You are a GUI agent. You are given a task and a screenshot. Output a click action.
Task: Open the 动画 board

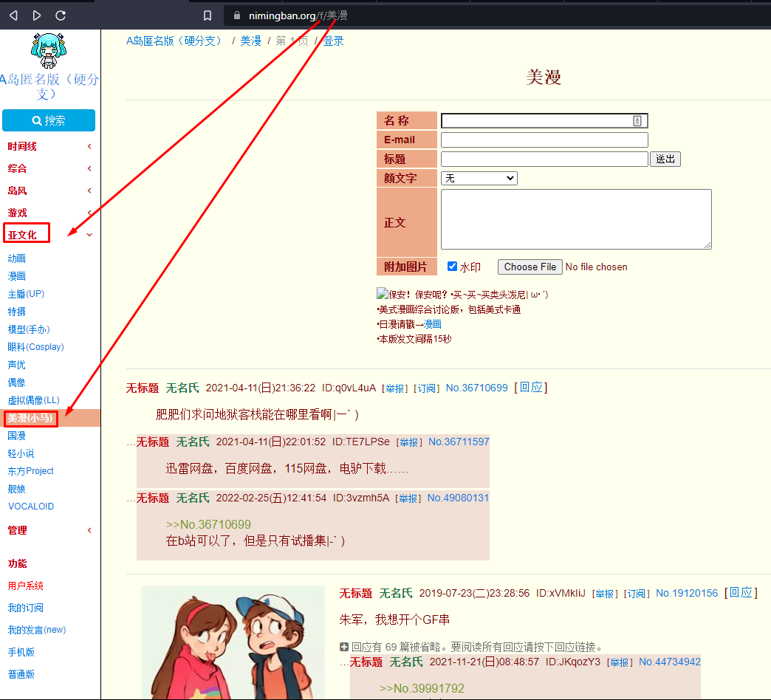17,258
